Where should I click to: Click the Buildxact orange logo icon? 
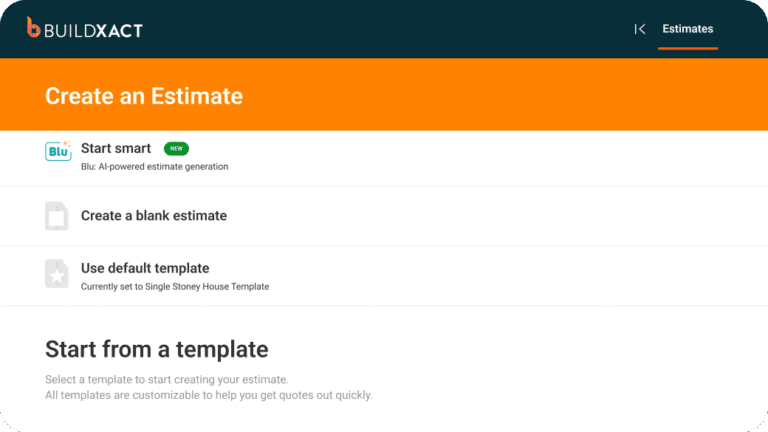[x=34, y=29]
